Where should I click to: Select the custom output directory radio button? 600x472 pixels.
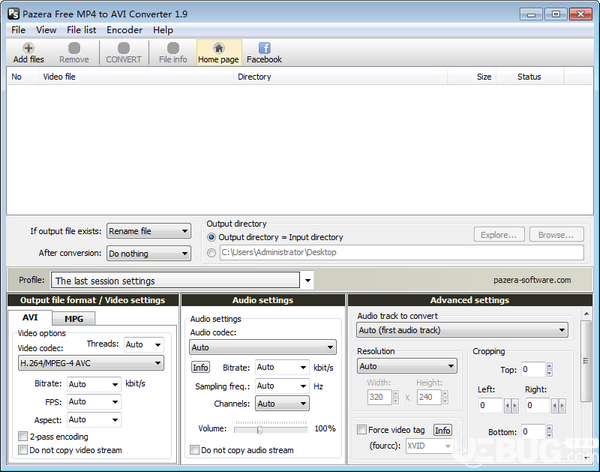[211, 253]
